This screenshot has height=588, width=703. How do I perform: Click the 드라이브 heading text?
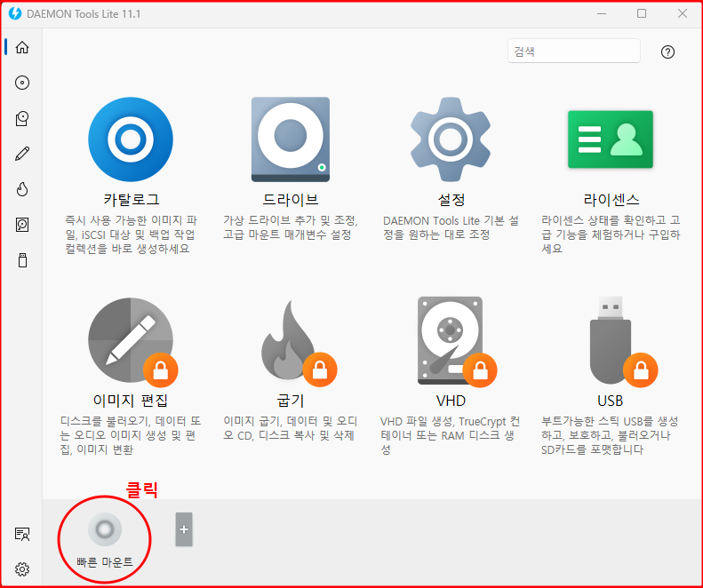(291, 200)
